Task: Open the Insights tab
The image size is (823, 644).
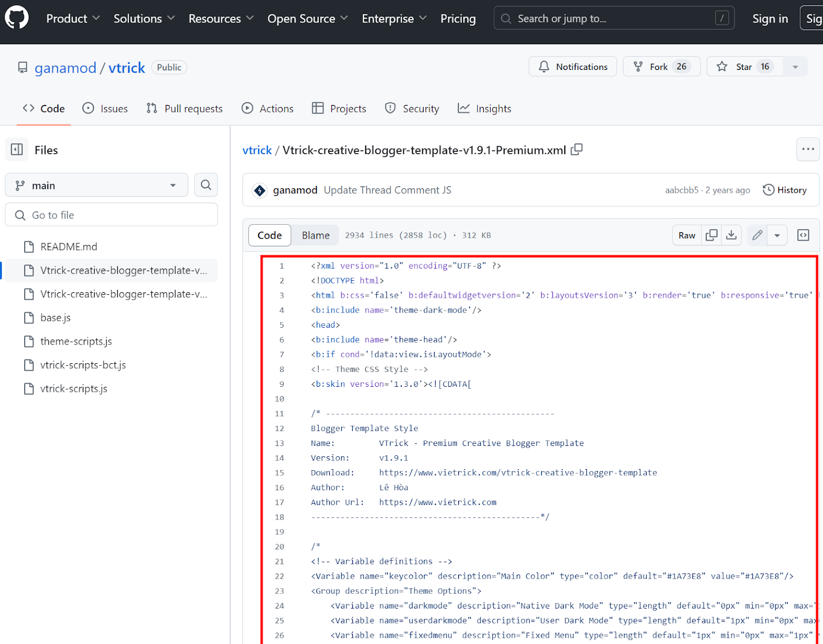Action: pos(485,109)
